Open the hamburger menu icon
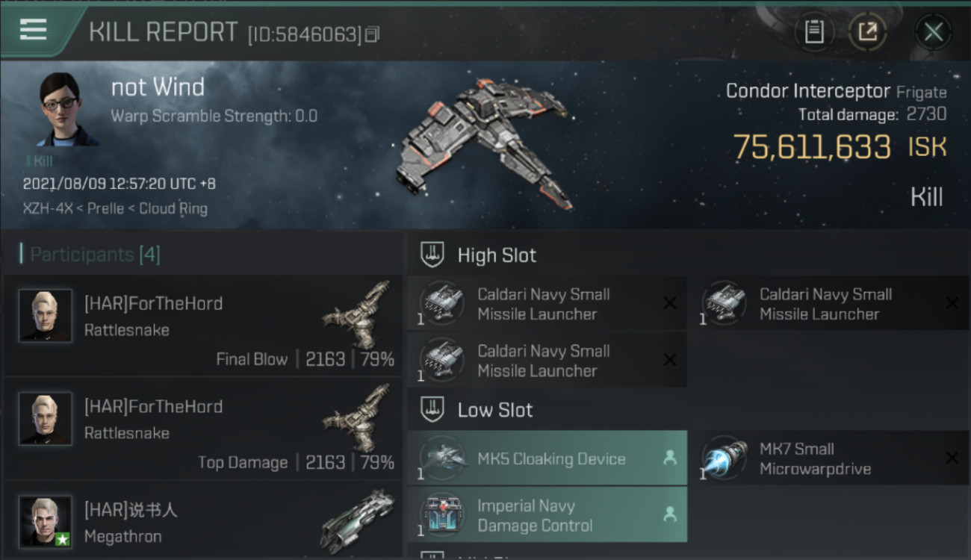Screen dimensions: 971x560 coord(33,30)
